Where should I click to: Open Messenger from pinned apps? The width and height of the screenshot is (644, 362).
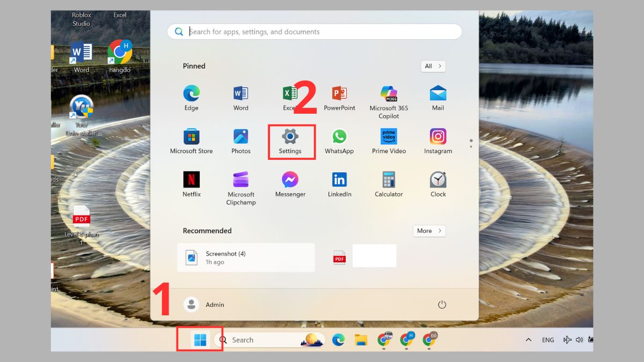(290, 184)
